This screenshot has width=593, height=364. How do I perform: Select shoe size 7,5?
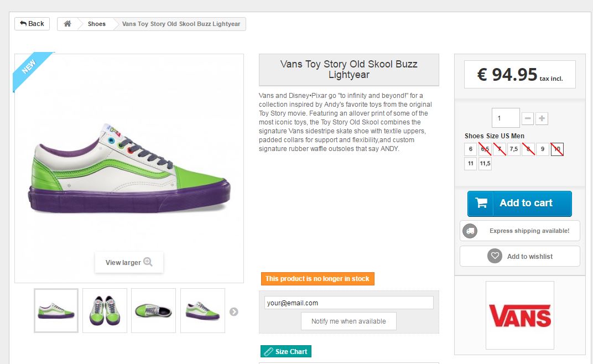tap(514, 149)
